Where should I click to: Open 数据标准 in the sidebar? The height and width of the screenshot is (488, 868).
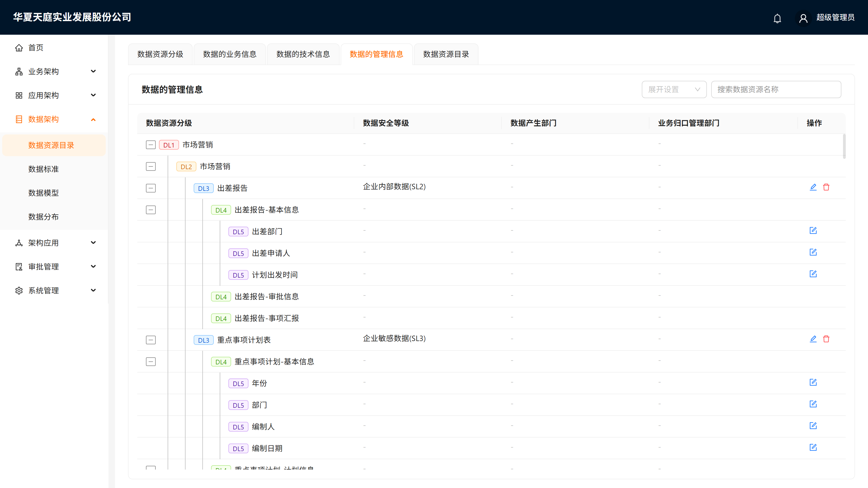[54, 169]
